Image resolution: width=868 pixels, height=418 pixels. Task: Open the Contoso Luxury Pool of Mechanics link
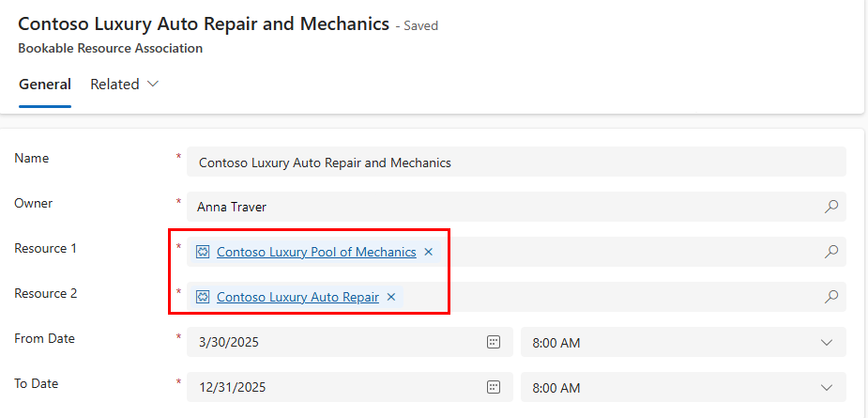pyautogui.click(x=316, y=253)
